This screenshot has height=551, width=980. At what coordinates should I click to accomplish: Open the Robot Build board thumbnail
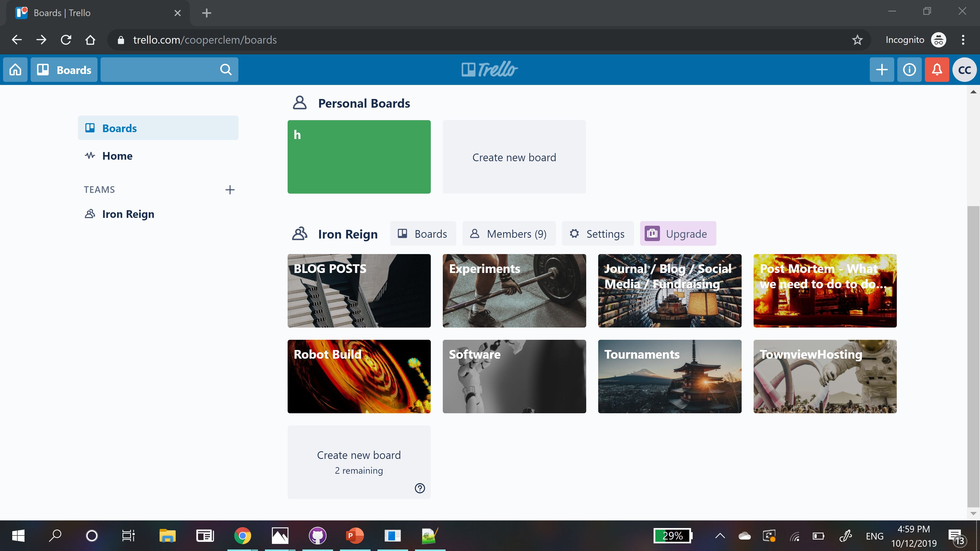359,376
